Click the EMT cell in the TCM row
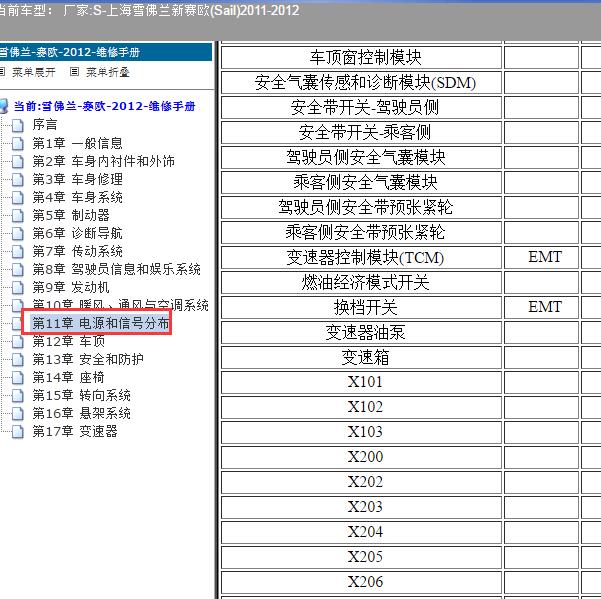This screenshot has height=599, width=601. 541,258
